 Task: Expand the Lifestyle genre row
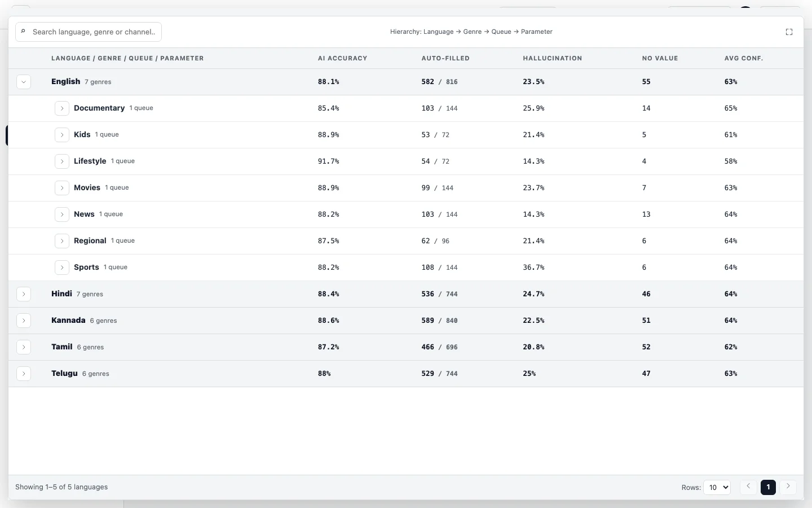(62, 161)
